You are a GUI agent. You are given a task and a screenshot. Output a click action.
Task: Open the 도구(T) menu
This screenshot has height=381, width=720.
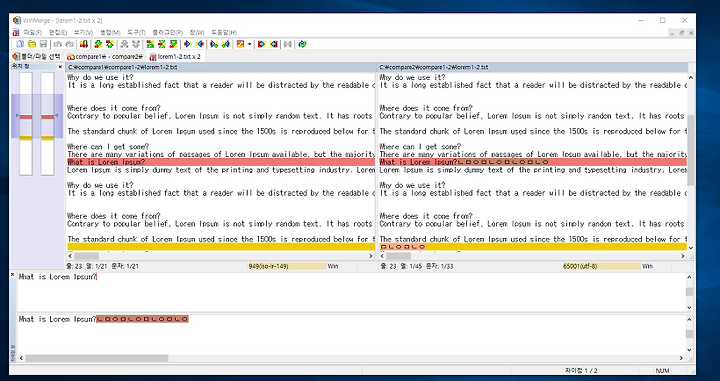tap(136, 33)
